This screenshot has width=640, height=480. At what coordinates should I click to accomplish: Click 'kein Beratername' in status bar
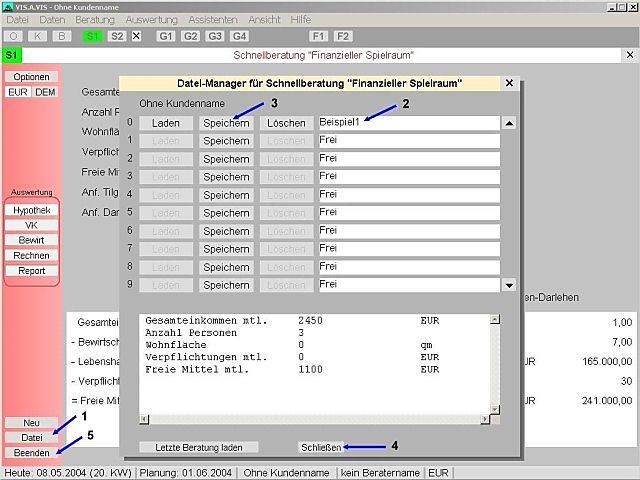click(380, 473)
